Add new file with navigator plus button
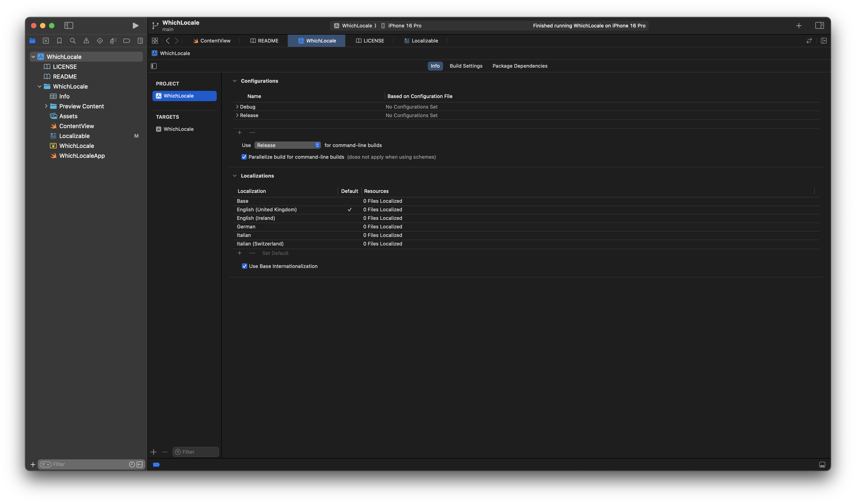 (x=33, y=464)
